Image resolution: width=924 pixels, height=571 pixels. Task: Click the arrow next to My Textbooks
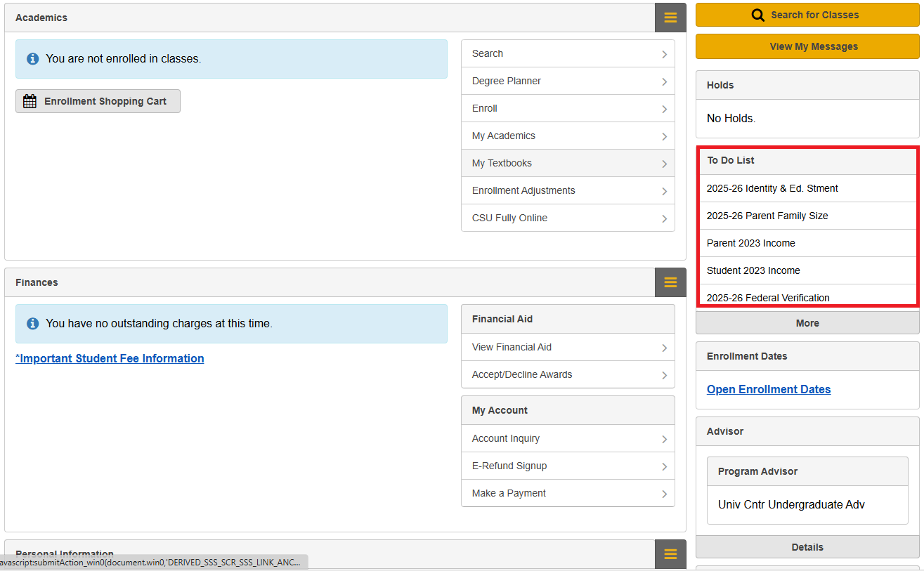664,164
